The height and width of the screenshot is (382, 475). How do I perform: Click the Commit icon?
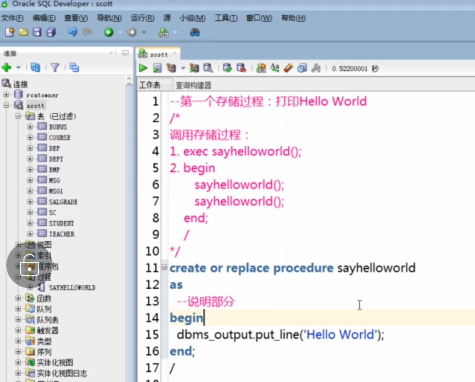[x=227, y=68]
